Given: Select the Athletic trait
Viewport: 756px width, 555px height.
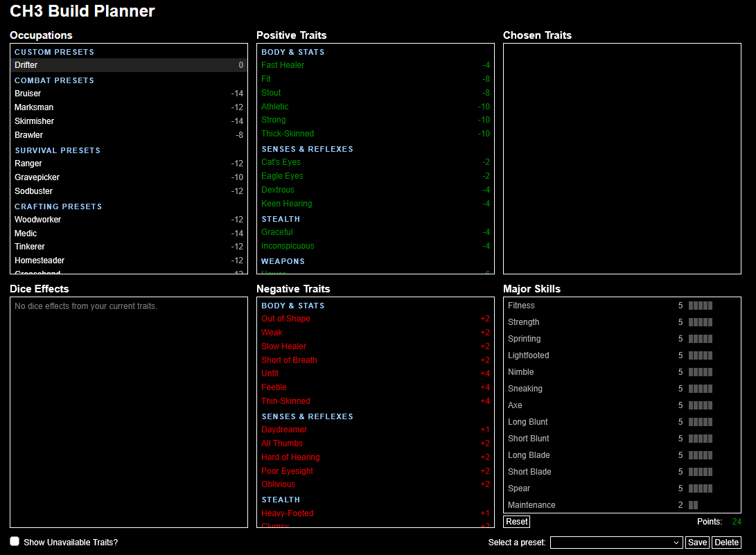Looking at the screenshot, I should pyautogui.click(x=376, y=107).
